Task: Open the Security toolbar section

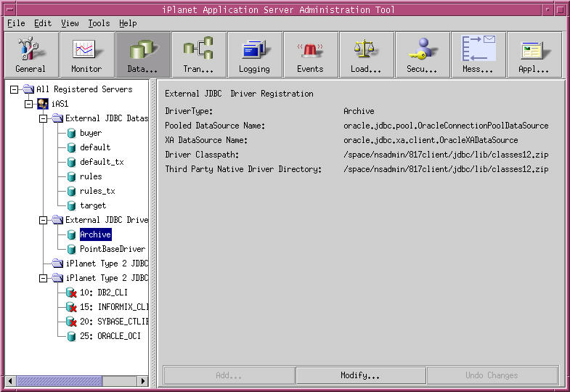Action: [x=423, y=54]
